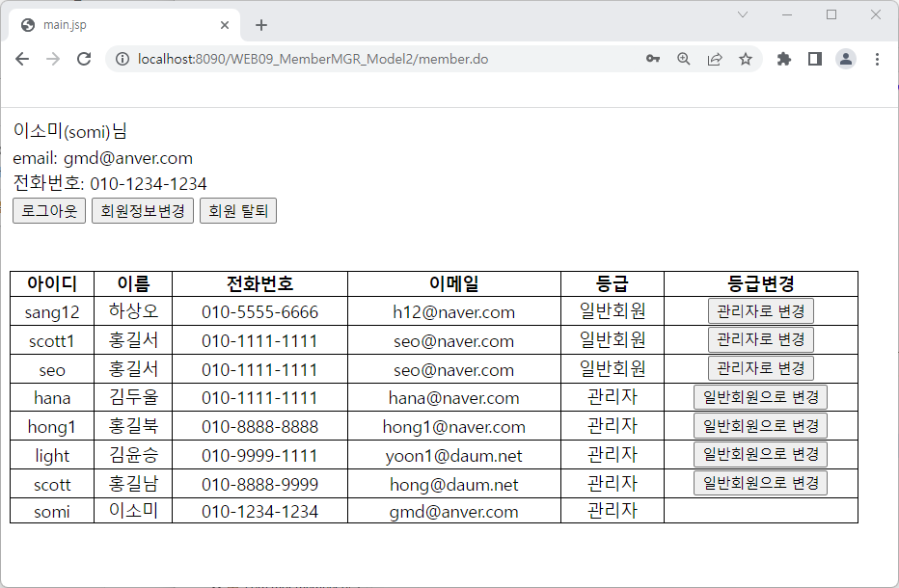Select the main.jsp tab
899x588 pixels.
pyautogui.click(x=124, y=25)
